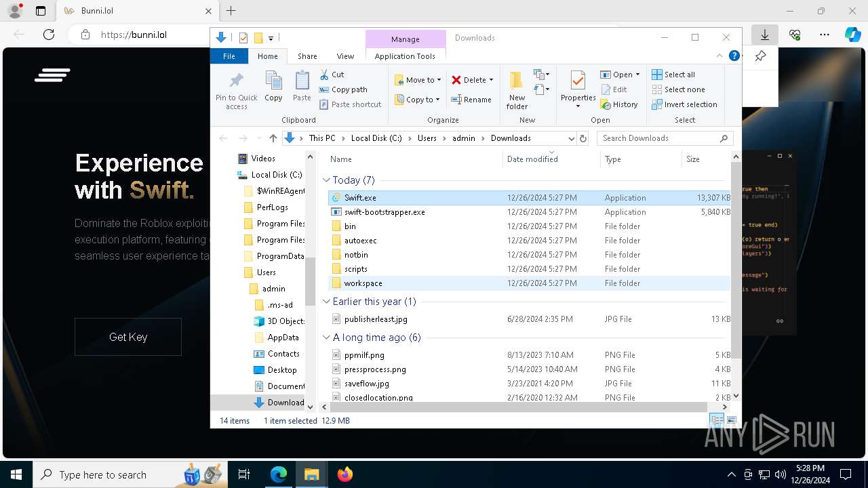Switch to the View ribbon tab

pos(345,56)
